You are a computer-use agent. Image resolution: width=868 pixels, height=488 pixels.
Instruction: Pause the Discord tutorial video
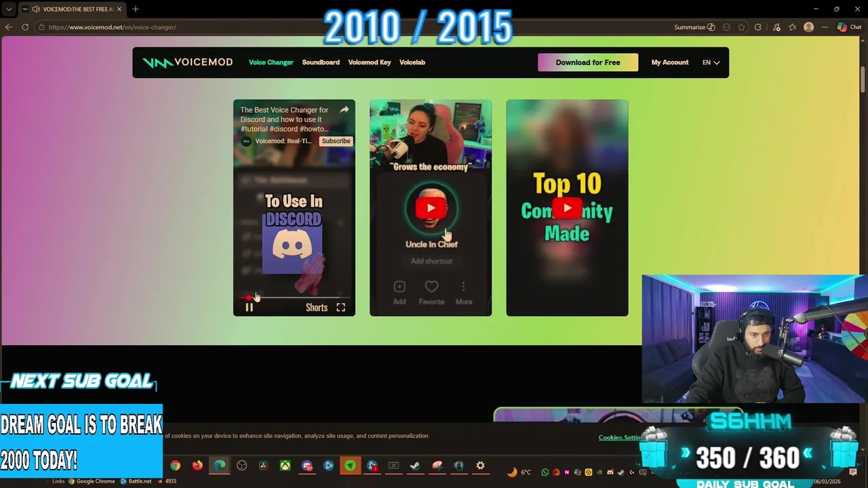[249, 308]
